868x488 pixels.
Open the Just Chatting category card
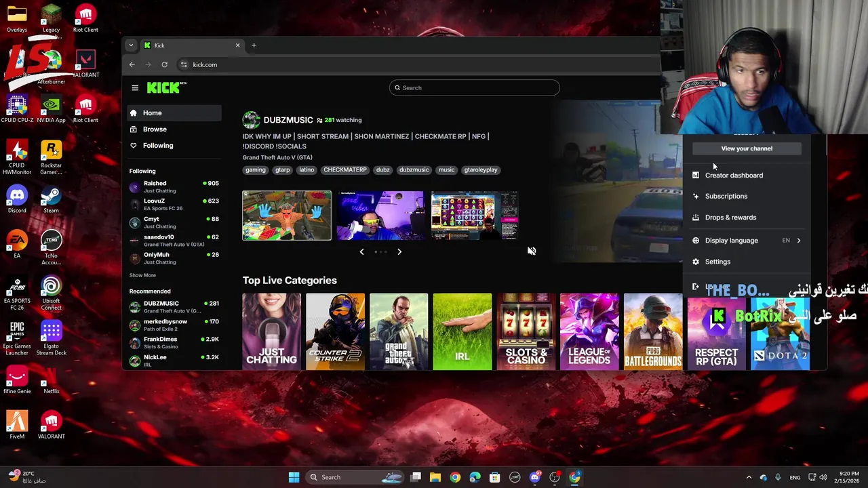point(271,331)
